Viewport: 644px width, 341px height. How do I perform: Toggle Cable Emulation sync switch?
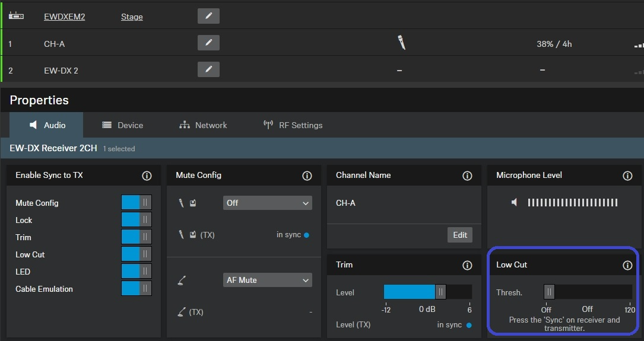[x=137, y=289]
